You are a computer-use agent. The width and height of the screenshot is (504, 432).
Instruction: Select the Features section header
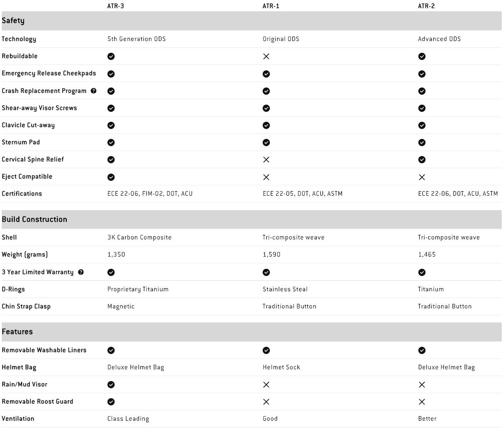pyautogui.click(x=252, y=332)
